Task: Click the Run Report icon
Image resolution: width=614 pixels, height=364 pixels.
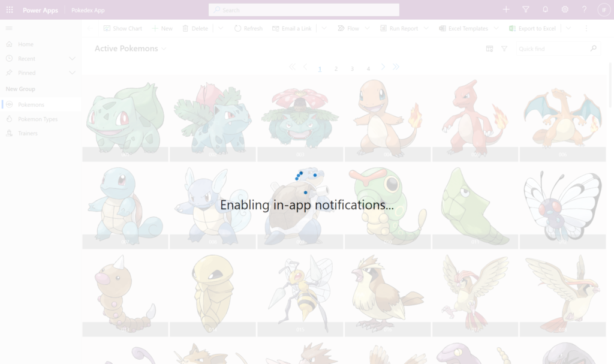Action: tap(383, 28)
